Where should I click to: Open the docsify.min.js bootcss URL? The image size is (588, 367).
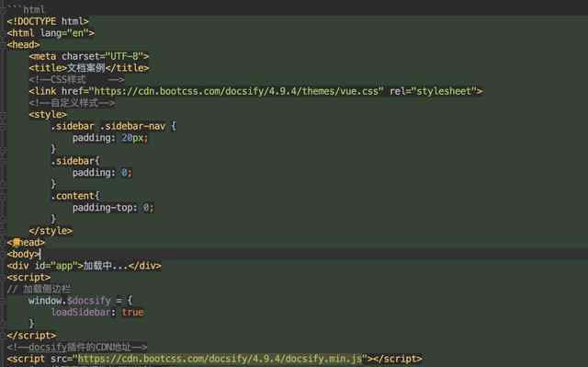(220, 359)
